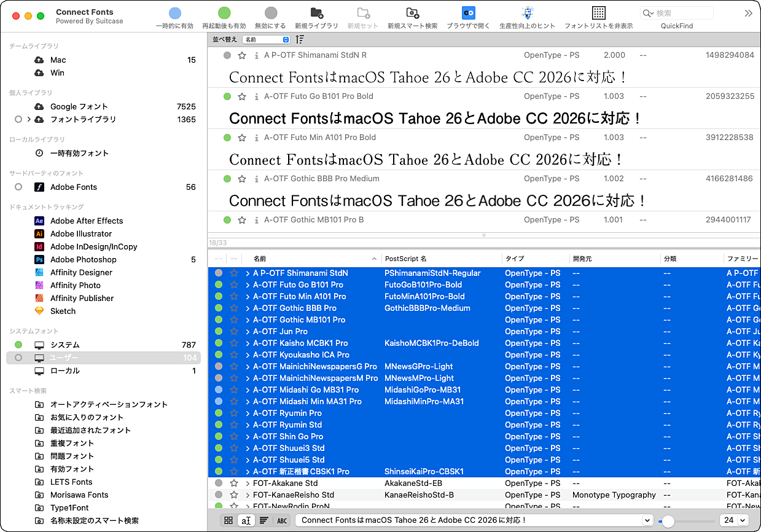Sort by タイプ column header
The image size is (761, 532).
(536, 259)
